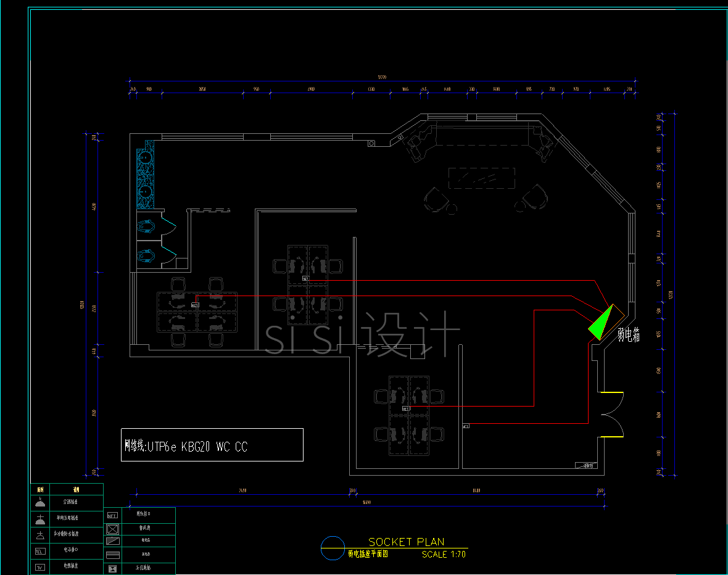This screenshot has width=728, height=575.
Task: Select the NET network port legend symbol
Action: (112, 515)
